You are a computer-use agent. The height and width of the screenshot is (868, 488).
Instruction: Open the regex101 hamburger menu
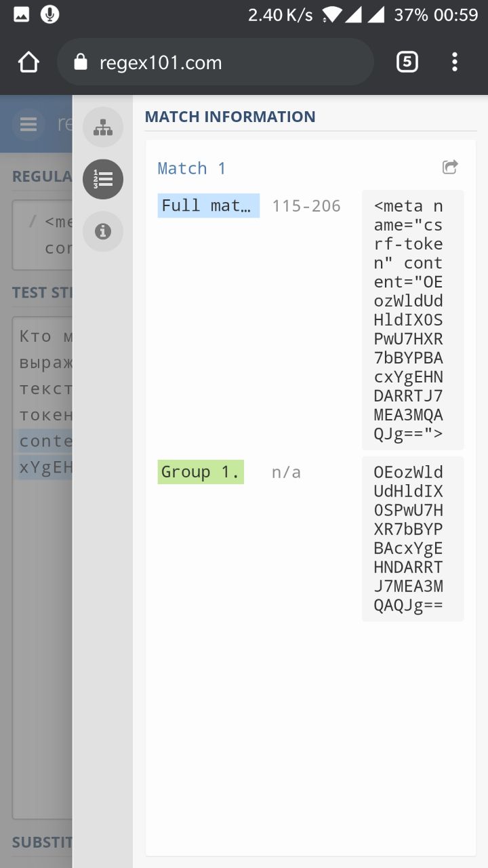[28, 124]
